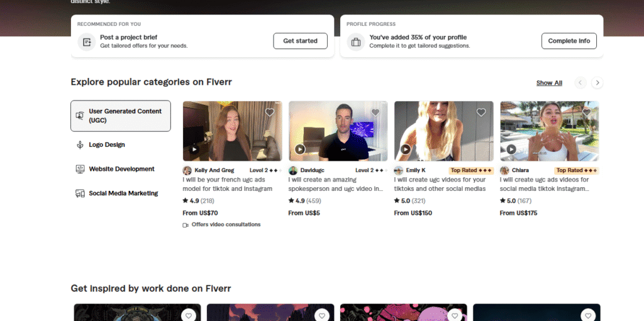Click the Social Media Marketing megaphone icon
The width and height of the screenshot is (644, 321).
[x=80, y=193]
